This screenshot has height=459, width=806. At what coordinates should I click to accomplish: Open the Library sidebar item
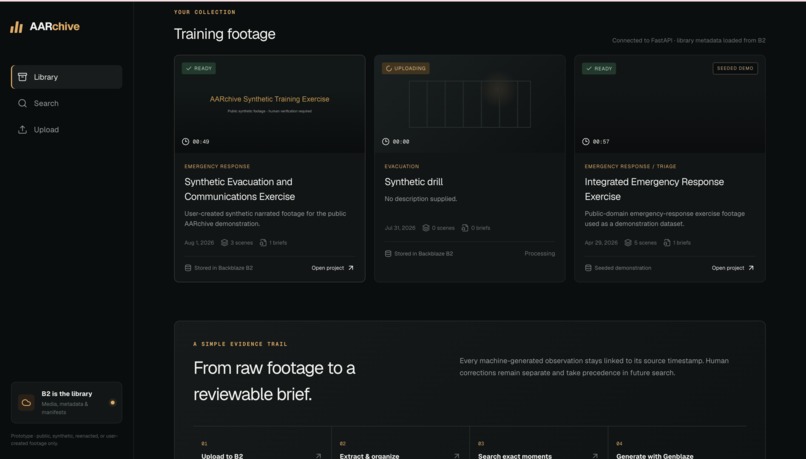[67, 77]
